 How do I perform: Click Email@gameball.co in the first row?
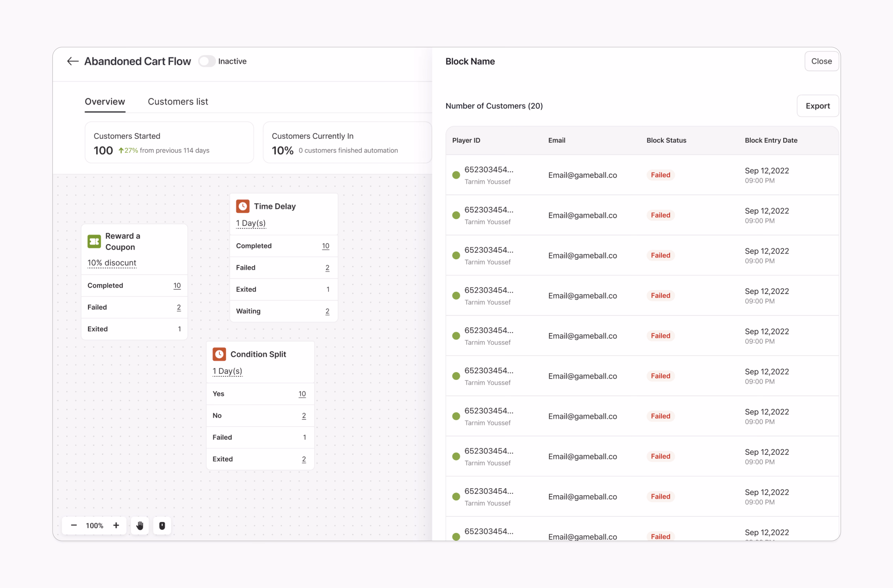582,175
